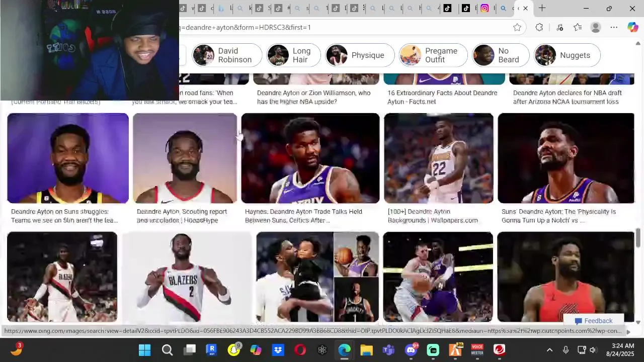644x362 pixels.
Task: Open 'Deandre Ayton on Suns struggles' image
Action: click(x=68, y=158)
